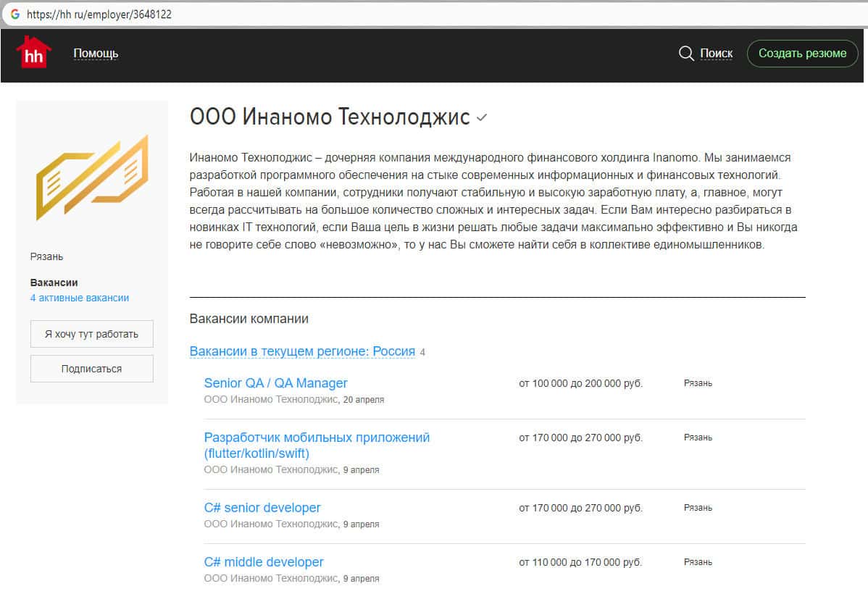
Task: Click employer name under Senior QA vacancy
Action: point(271,399)
